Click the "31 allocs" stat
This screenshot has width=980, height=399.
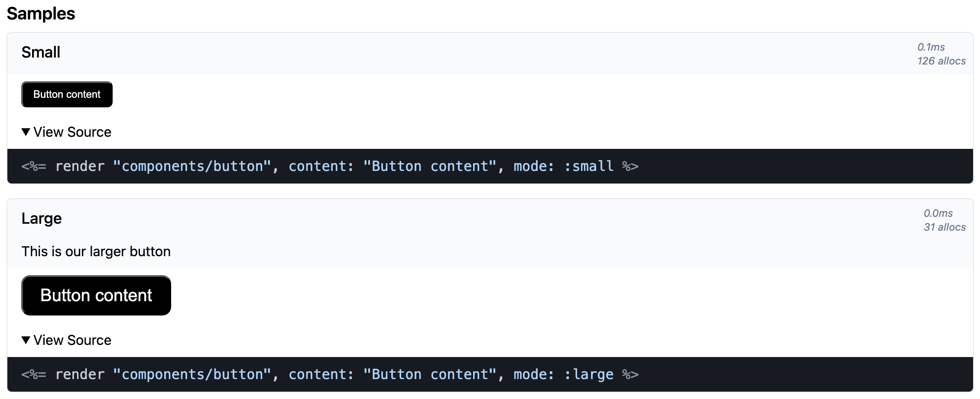[x=944, y=227]
